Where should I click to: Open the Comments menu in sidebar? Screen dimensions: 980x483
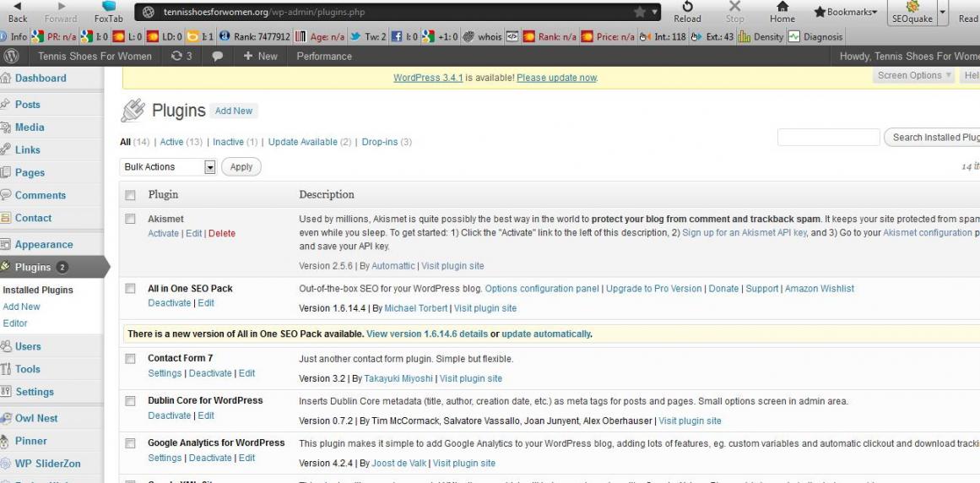(40, 195)
